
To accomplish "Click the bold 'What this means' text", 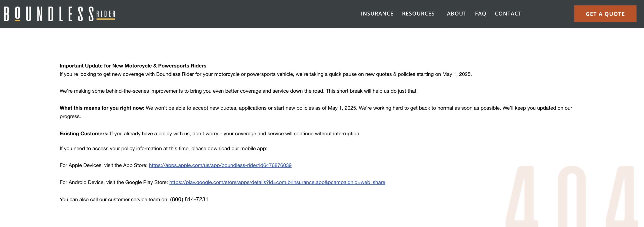I will pyautogui.click(x=102, y=108).
